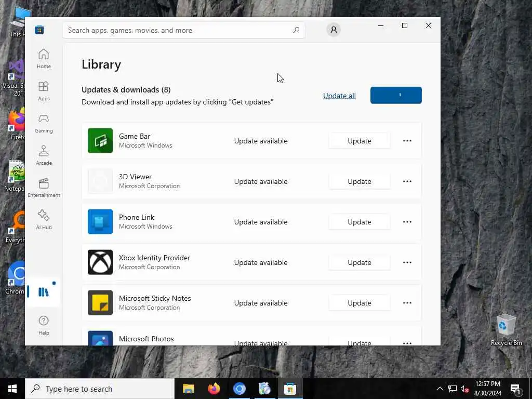
Task: Update the Game Bar app
Action: pyautogui.click(x=360, y=141)
